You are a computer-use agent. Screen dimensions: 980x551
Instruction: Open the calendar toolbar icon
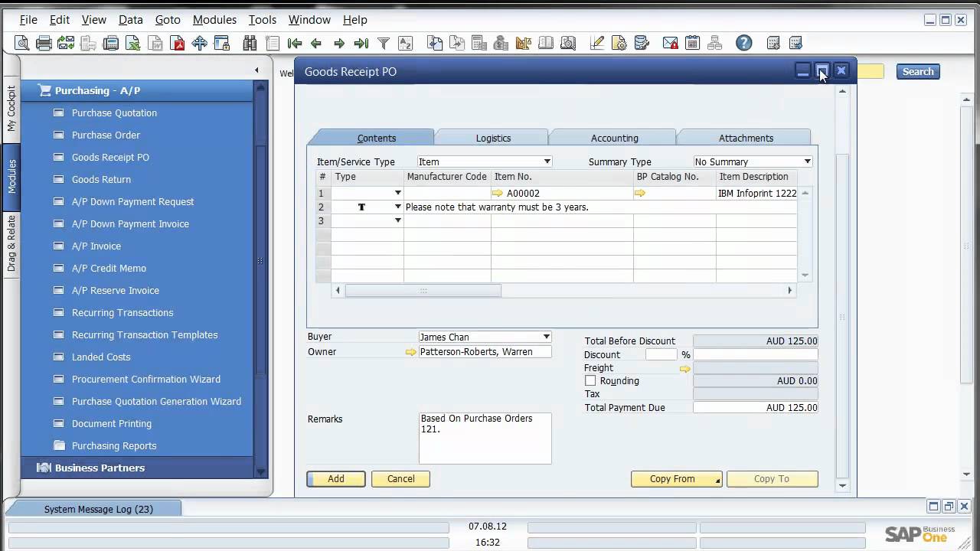coord(693,44)
